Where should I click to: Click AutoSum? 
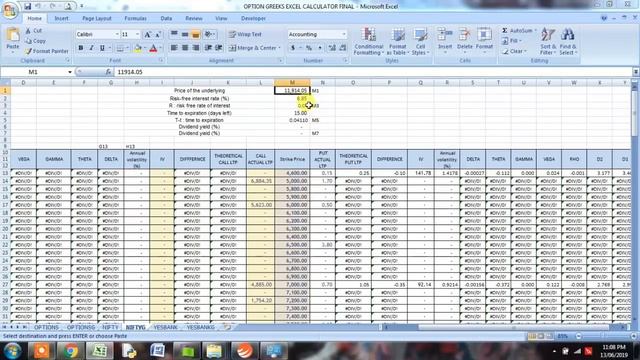tap(517, 31)
